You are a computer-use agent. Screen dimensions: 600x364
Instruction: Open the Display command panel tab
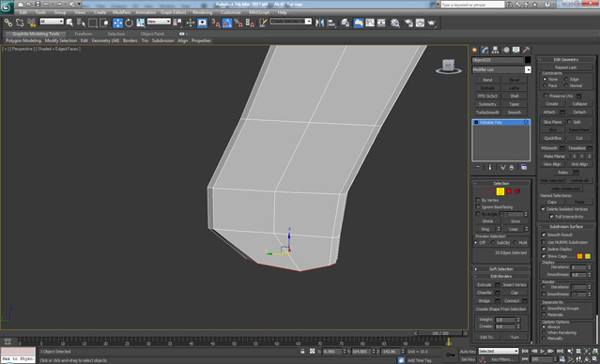[x=516, y=50]
